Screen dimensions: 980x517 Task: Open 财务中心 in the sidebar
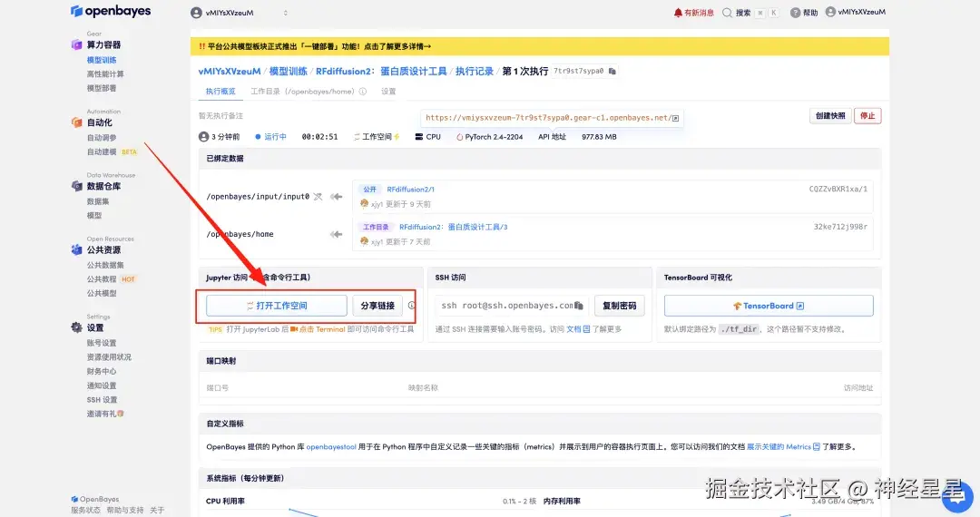click(x=102, y=371)
